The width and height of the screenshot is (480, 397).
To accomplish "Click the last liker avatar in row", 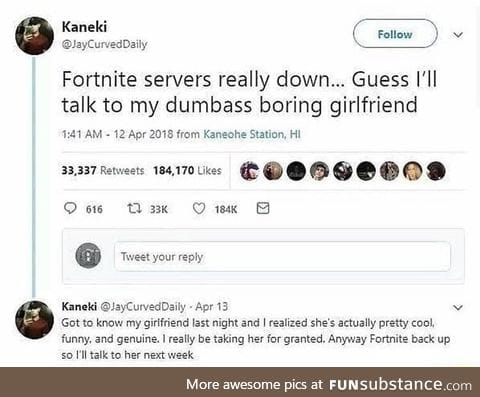I will pyautogui.click(x=436, y=171).
